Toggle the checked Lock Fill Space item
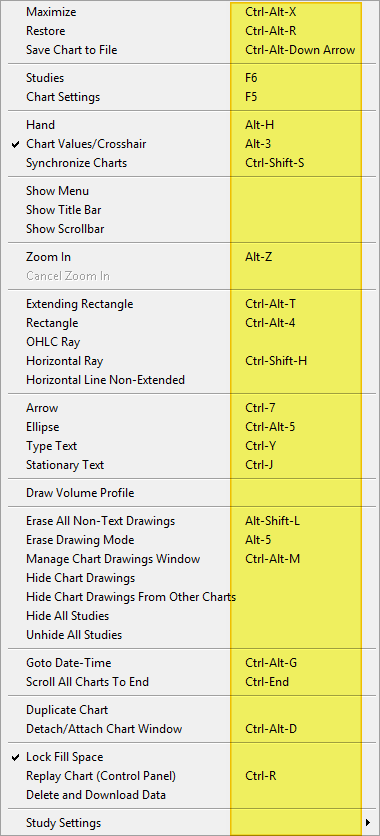This screenshot has width=380, height=836. point(190,757)
